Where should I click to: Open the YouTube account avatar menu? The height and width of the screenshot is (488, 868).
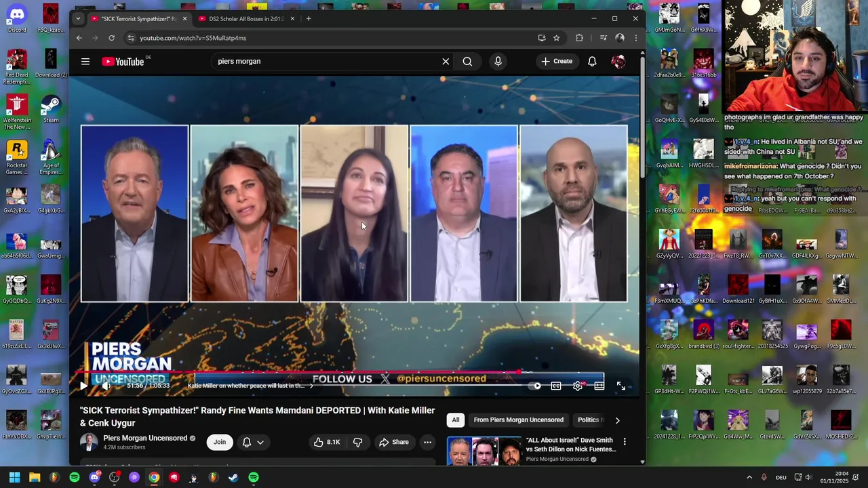coord(618,62)
